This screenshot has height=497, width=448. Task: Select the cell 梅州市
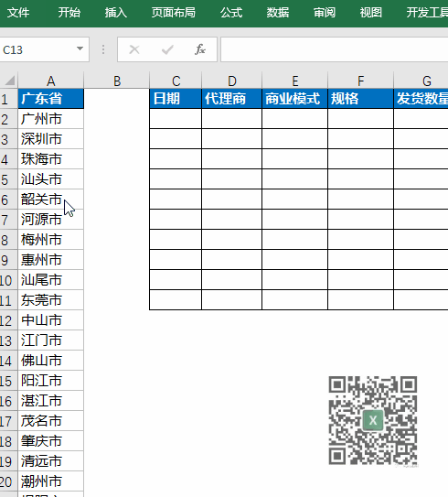51,240
